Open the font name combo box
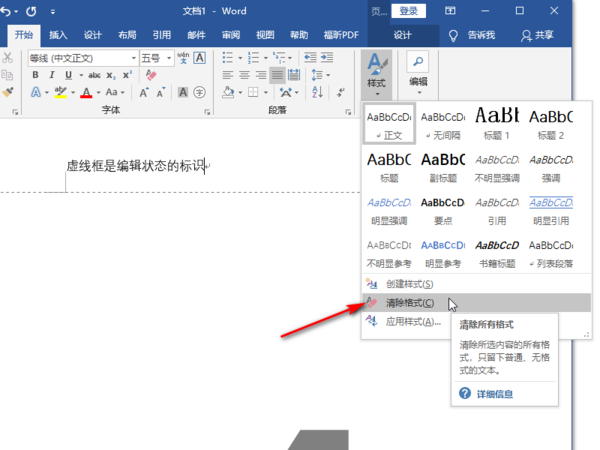 (x=83, y=58)
